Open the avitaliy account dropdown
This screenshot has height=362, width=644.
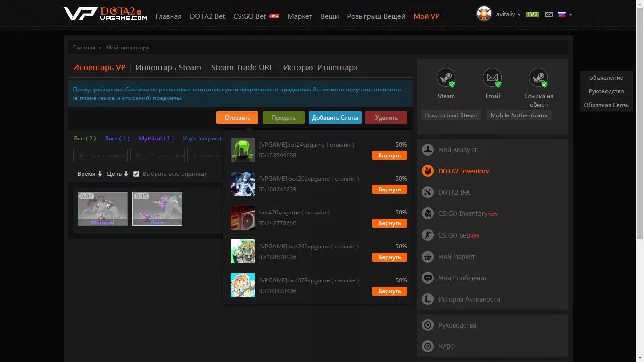click(x=508, y=14)
